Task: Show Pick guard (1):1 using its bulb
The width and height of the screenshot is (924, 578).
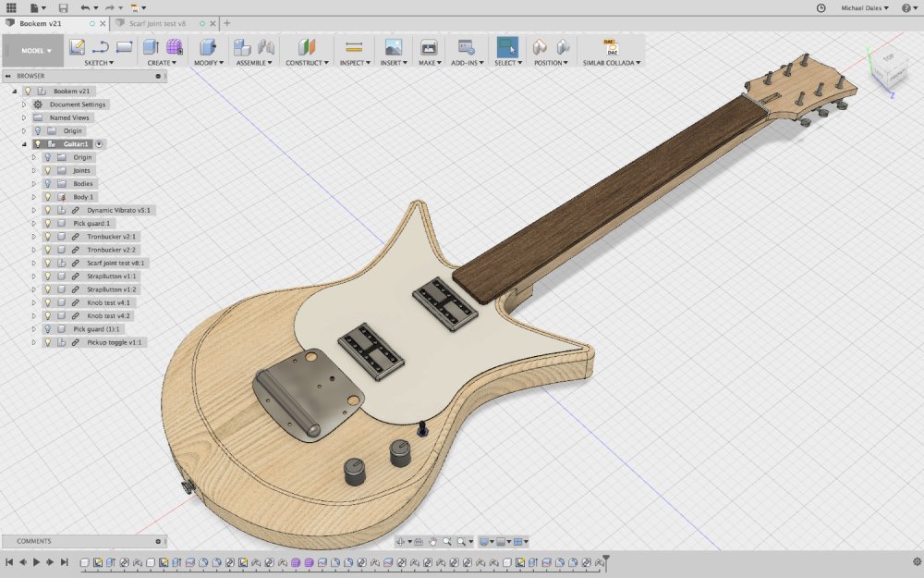Action: [48, 329]
